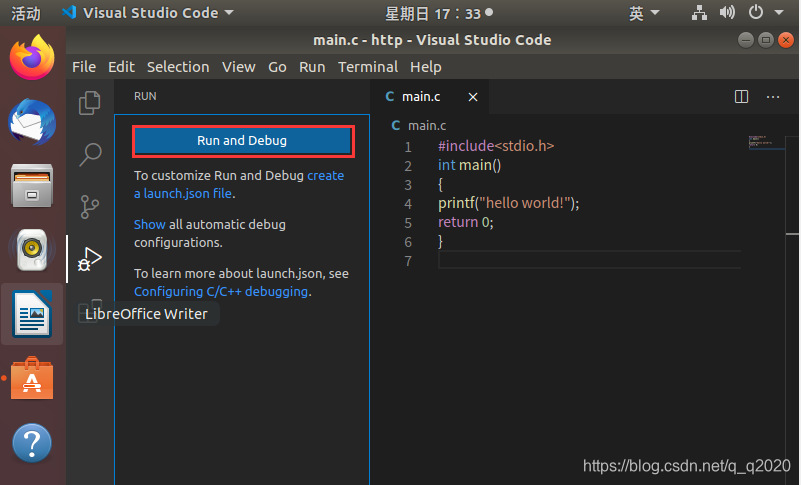Open volume control in top bar
The height and width of the screenshot is (485, 801).
click(727, 12)
